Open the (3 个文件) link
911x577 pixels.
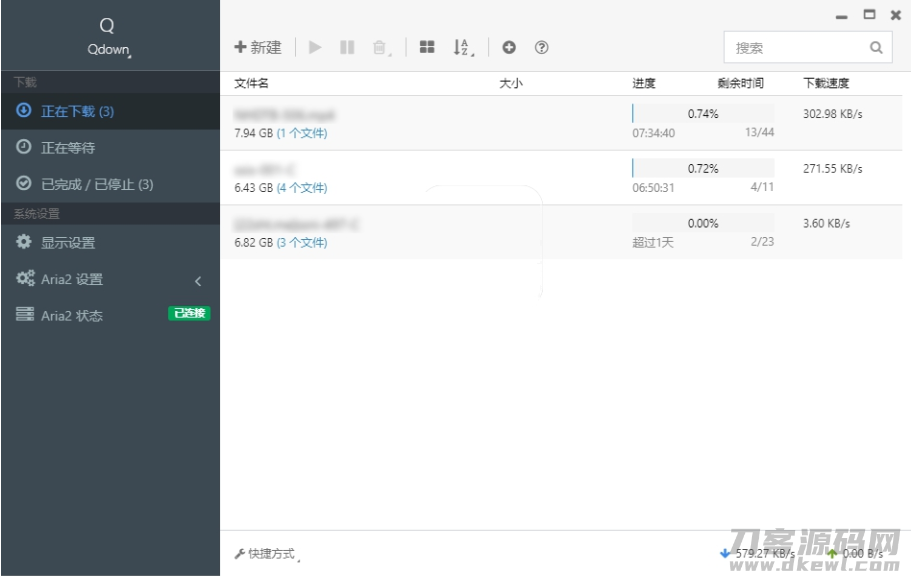pyautogui.click(x=302, y=242)
